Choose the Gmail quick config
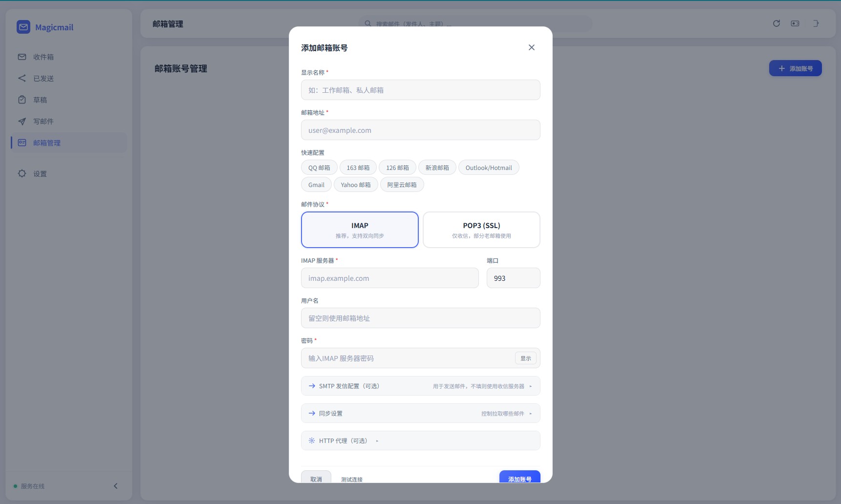The width and height of the screenshot is (841, 504). point(316,185)
